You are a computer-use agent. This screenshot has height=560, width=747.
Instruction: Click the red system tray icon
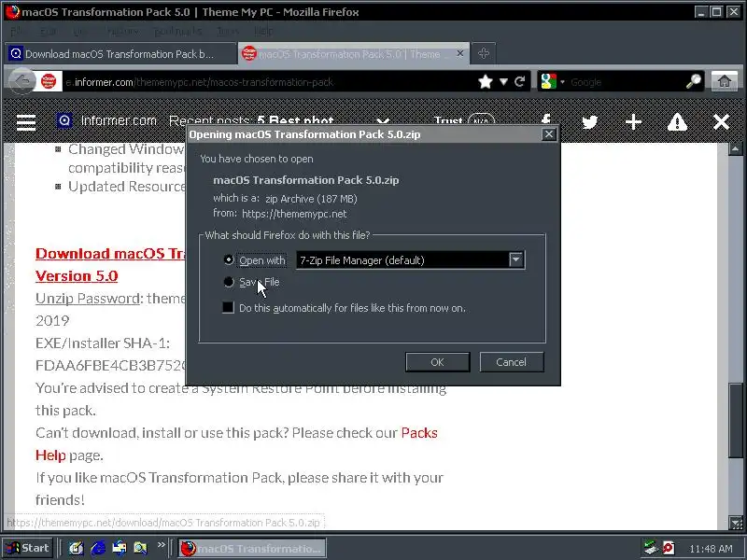tap(669, 548)
